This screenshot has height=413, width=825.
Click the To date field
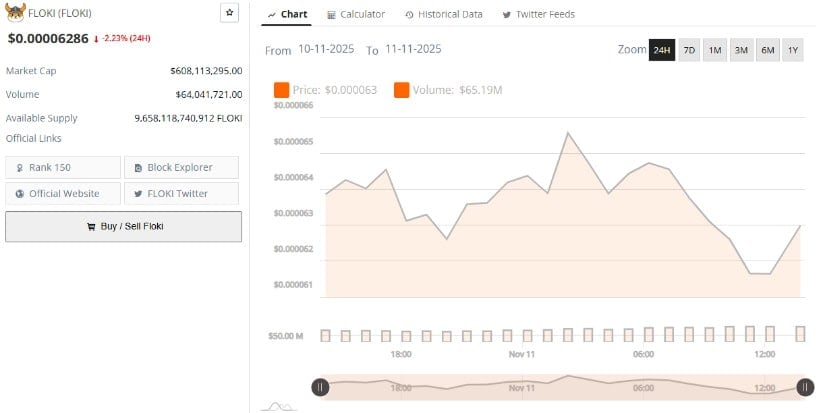click(x=413, y=49)
